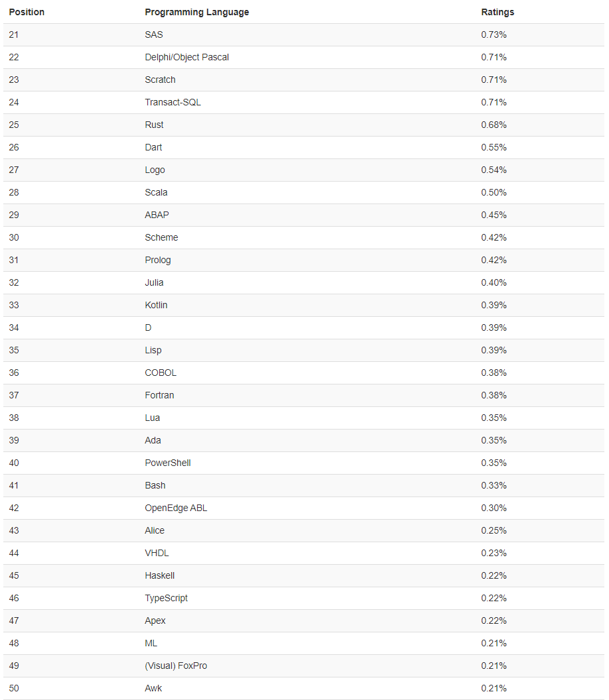Click on the SAS table entry
The image size is (609, 700).
[154, 35]
